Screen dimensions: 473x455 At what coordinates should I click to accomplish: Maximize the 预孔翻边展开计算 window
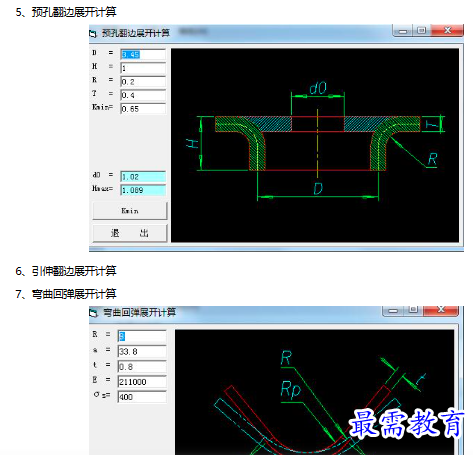tap(422, 31)
